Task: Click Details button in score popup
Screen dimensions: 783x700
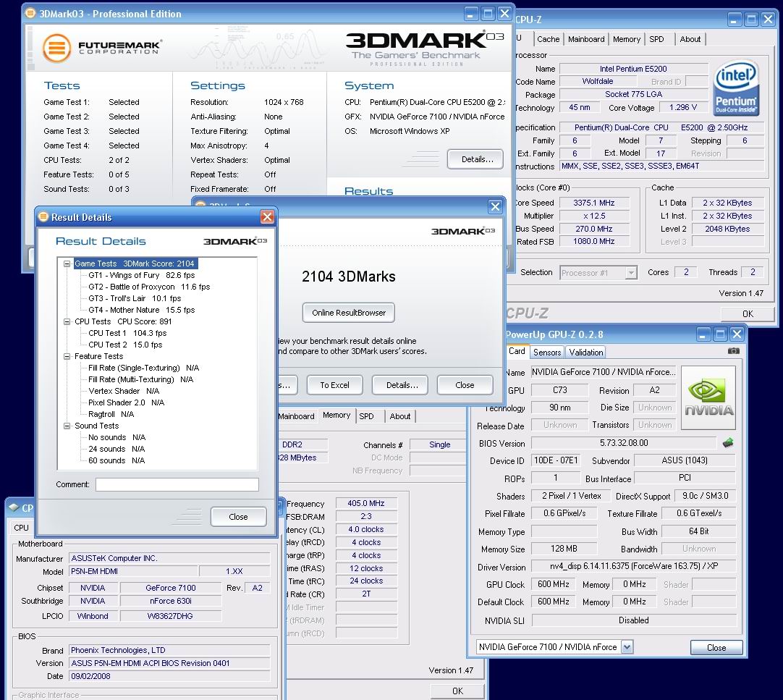Action: coord(402,385)
